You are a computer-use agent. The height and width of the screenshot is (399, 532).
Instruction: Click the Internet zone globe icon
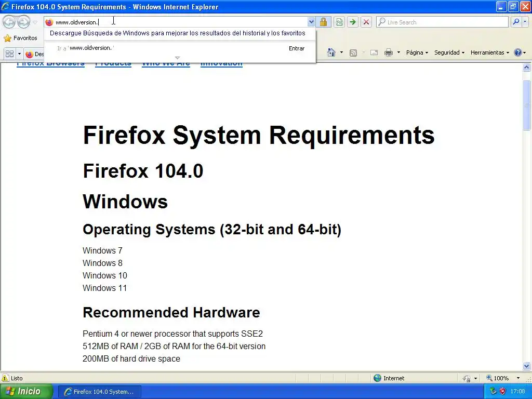coord(377,378)
